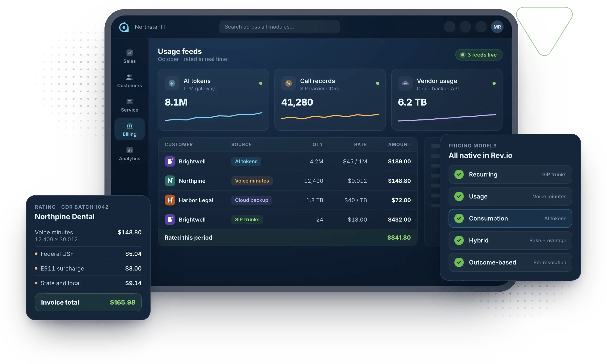
Task: Click the Vendor usage sparkline chart
Action: 447,118
